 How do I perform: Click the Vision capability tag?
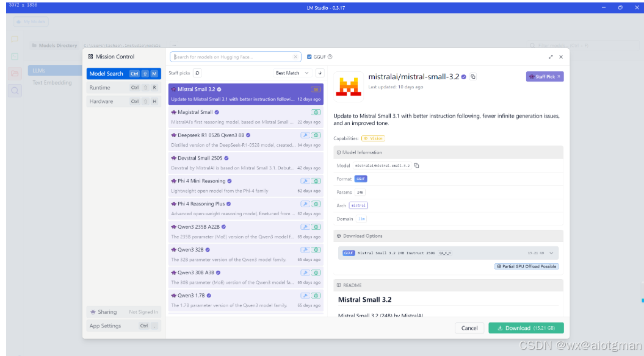click(374, 138)
